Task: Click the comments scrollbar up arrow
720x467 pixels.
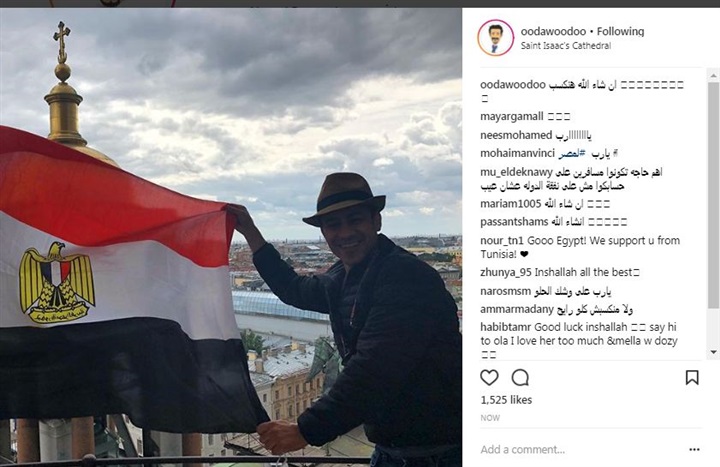Action: 714,75
